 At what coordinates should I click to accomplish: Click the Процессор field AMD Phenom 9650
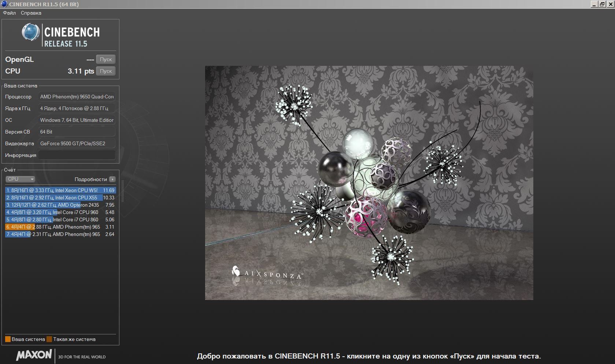click(x=77, y=97)
